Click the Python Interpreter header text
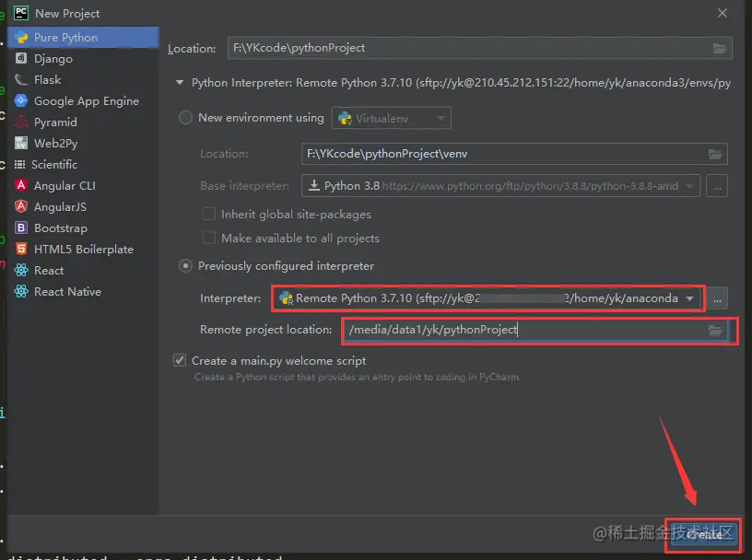 pos(462,83)
